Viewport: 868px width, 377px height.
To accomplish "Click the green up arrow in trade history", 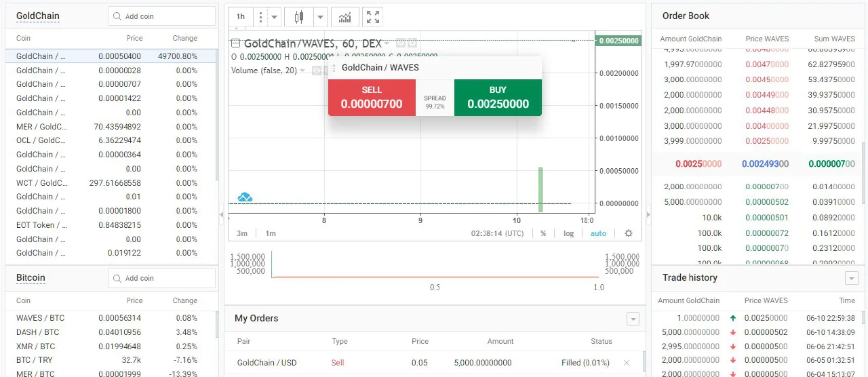I will pyautogui.click(x=733, y=318).
